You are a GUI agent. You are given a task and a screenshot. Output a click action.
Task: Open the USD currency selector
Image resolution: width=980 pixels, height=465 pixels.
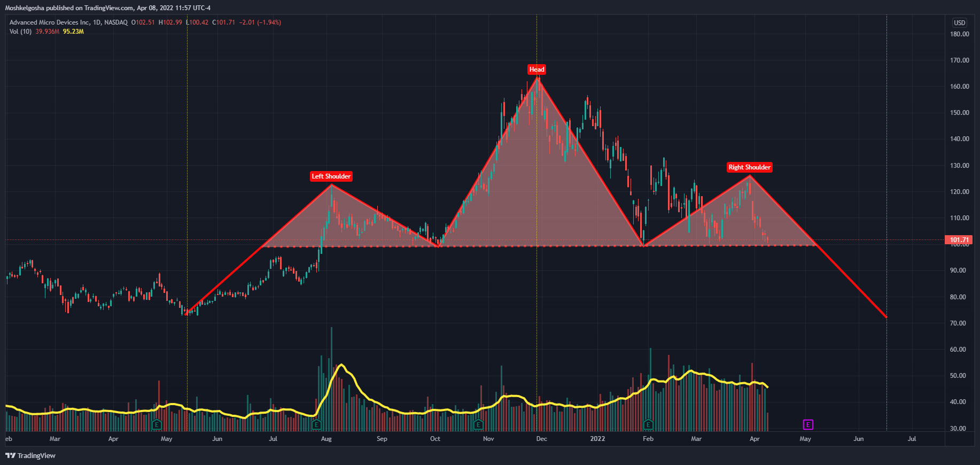click(x=960, y=22)
